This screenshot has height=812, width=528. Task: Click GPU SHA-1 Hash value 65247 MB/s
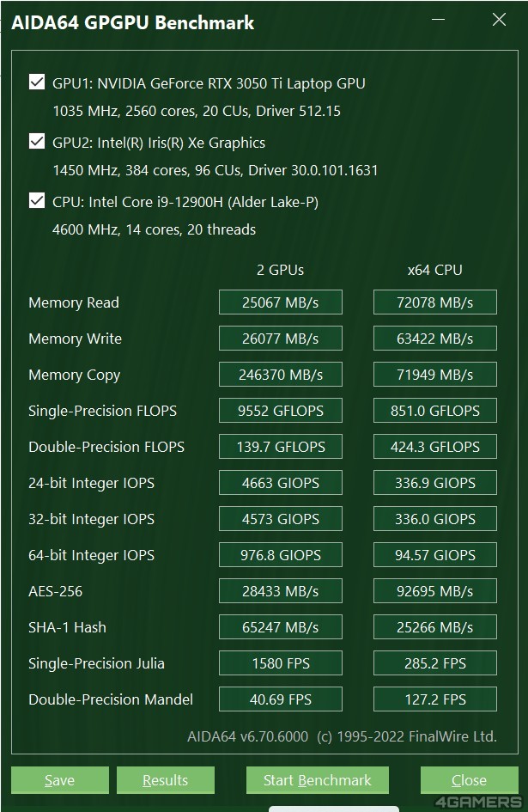pos(281,627)
